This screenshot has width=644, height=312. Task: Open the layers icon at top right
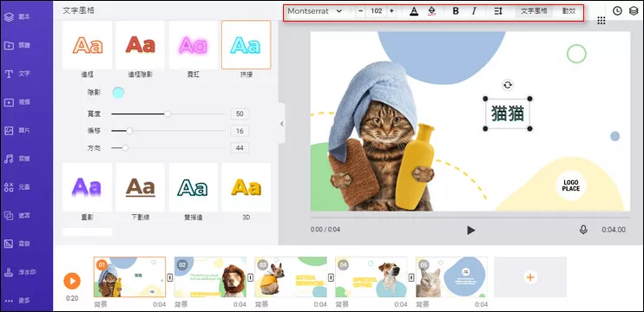(x=634, y=11)
